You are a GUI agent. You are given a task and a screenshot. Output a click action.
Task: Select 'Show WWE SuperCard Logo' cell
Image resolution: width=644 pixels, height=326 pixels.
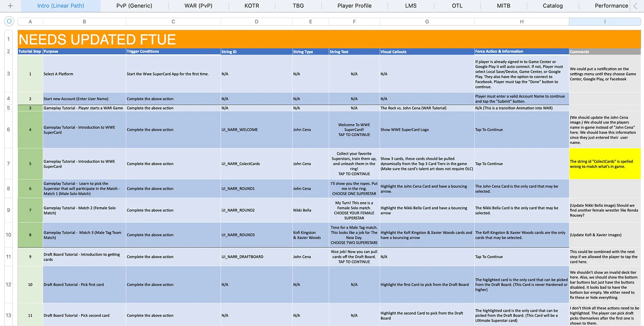point(427,130)
